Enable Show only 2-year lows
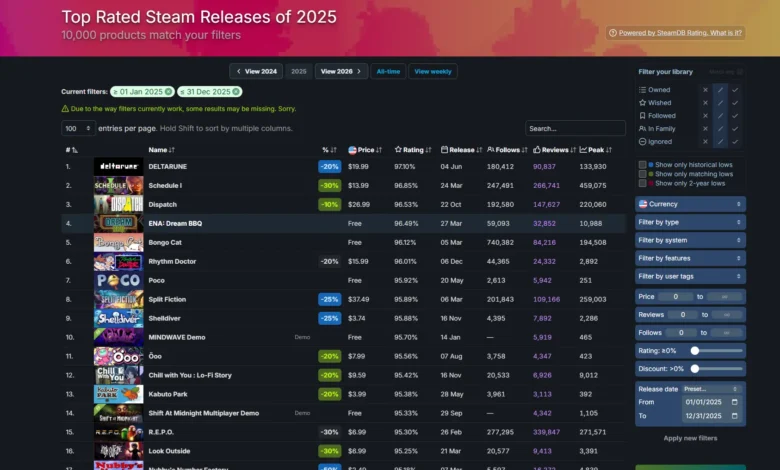The height and width of the screenshot is (470, 780). pyautogui.click(x=642, y=184)
